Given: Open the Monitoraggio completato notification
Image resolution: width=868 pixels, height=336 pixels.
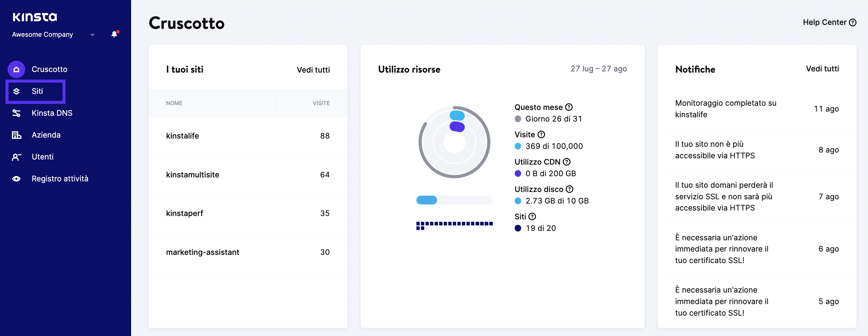Looking at the screenshot, I should coord(725,109).
